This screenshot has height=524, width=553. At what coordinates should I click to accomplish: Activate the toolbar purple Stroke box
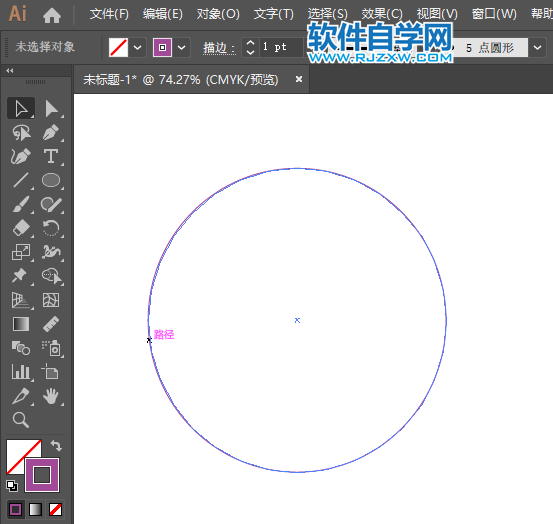click(x=42, y=475)
